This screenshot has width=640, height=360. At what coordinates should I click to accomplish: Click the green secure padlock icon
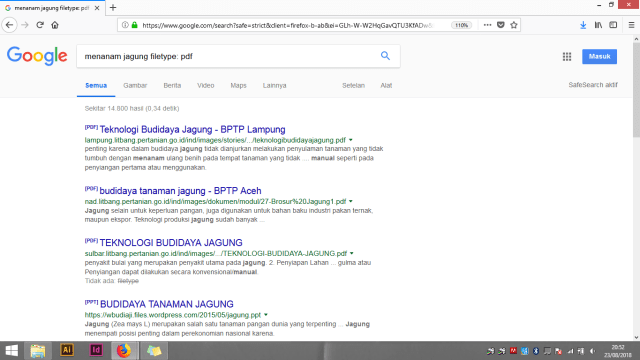tap(134, 25)
